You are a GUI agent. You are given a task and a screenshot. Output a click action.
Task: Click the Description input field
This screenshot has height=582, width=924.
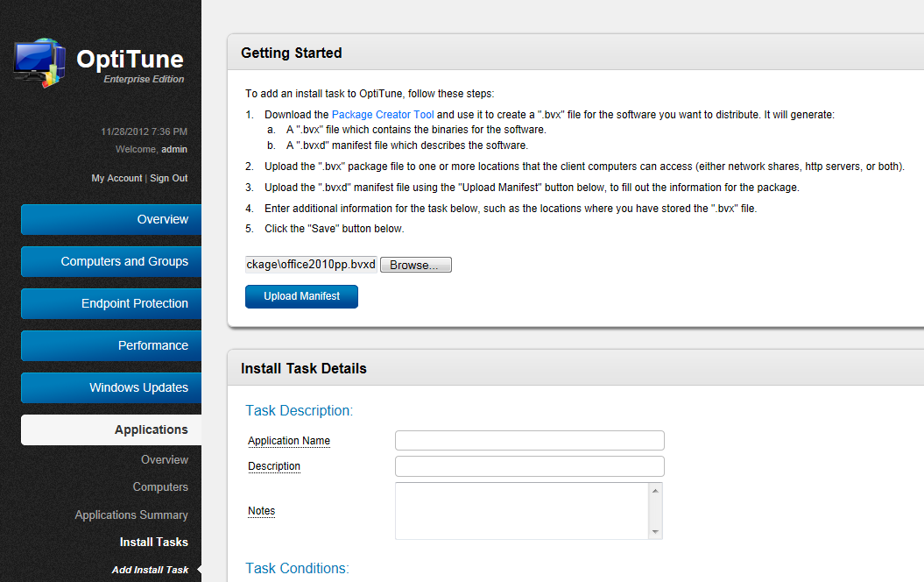[x=529, y=466]
